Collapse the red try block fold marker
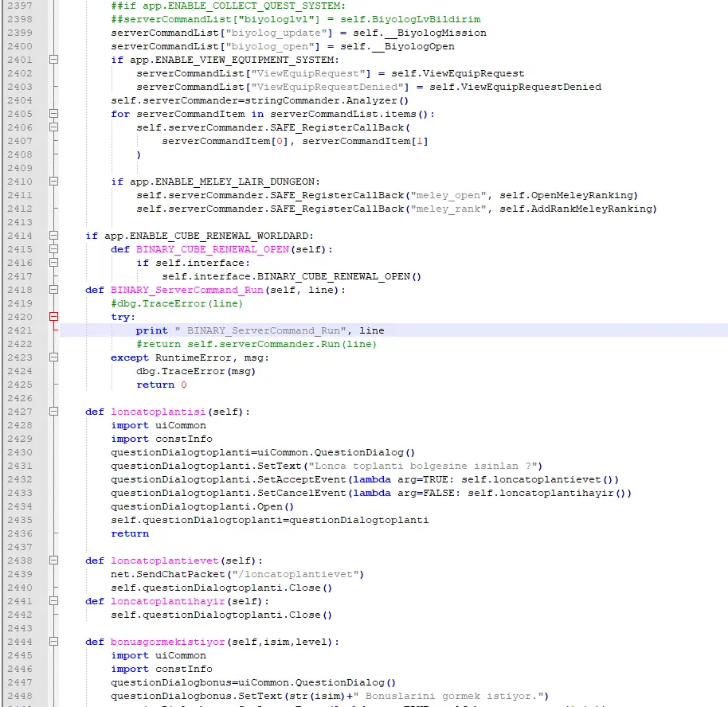728x707 pixels. 54,317
